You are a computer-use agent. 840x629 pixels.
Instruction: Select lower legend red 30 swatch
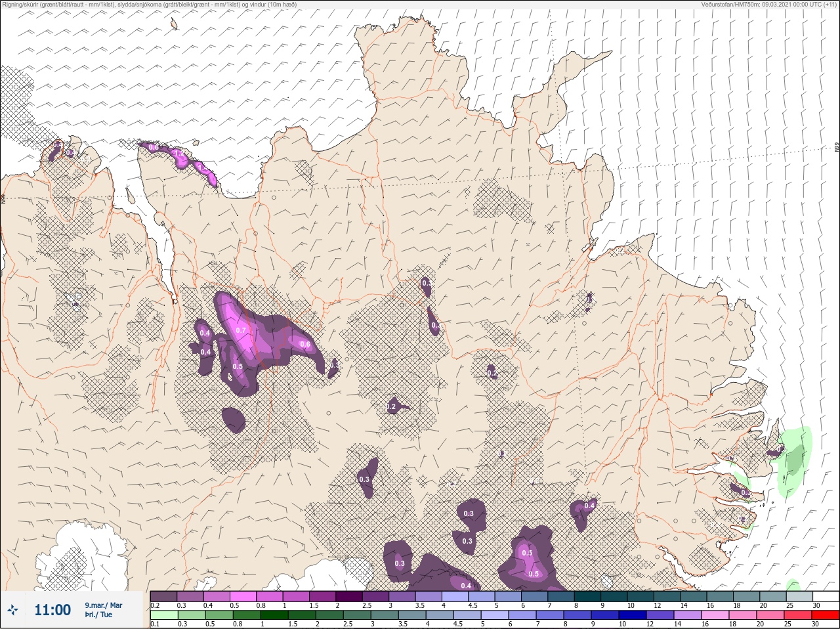[826, 615]
